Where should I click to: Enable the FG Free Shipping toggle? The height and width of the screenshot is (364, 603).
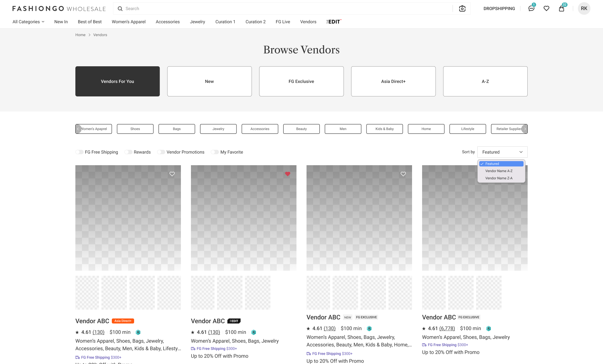(79, 152)
